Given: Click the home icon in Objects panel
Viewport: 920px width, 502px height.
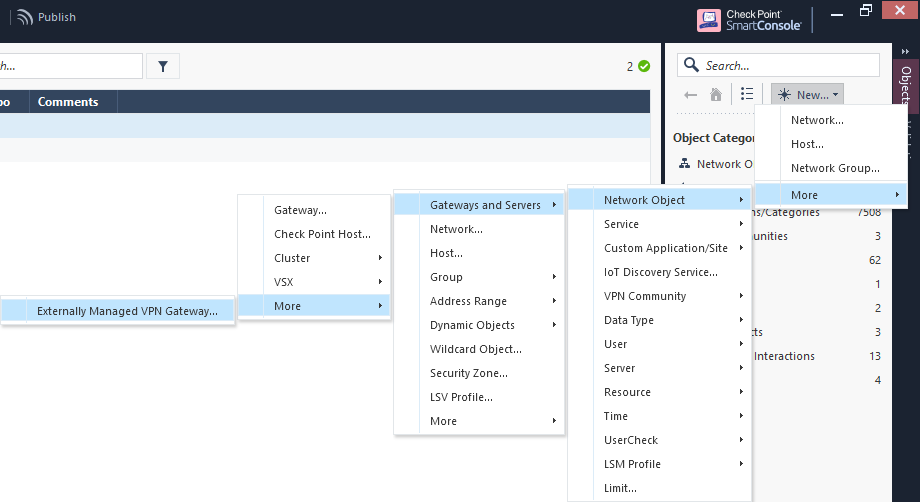Looking at the screenshot, I should tap(716, 94).
